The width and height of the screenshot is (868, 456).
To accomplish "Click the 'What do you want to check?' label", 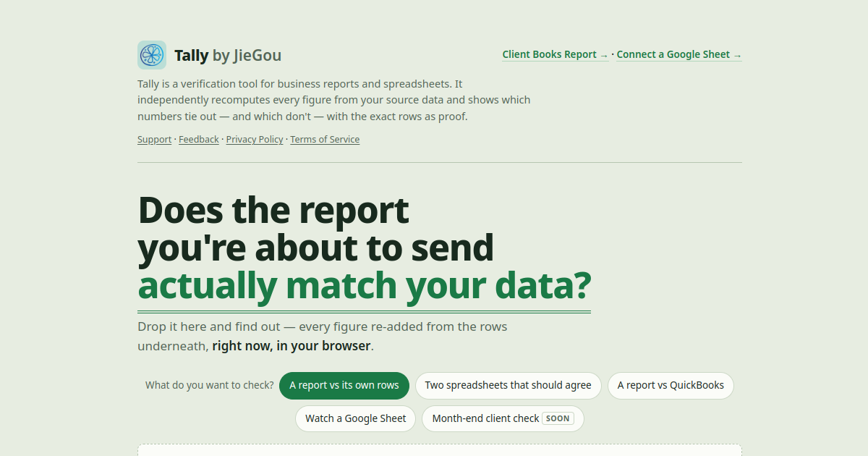I will click(210, 385).
